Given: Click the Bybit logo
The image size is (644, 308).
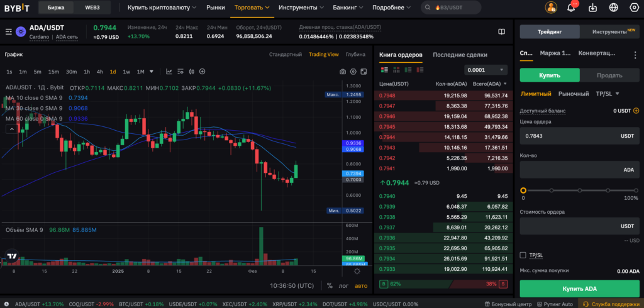Looking at the screenshot, I should pos(17,8).
